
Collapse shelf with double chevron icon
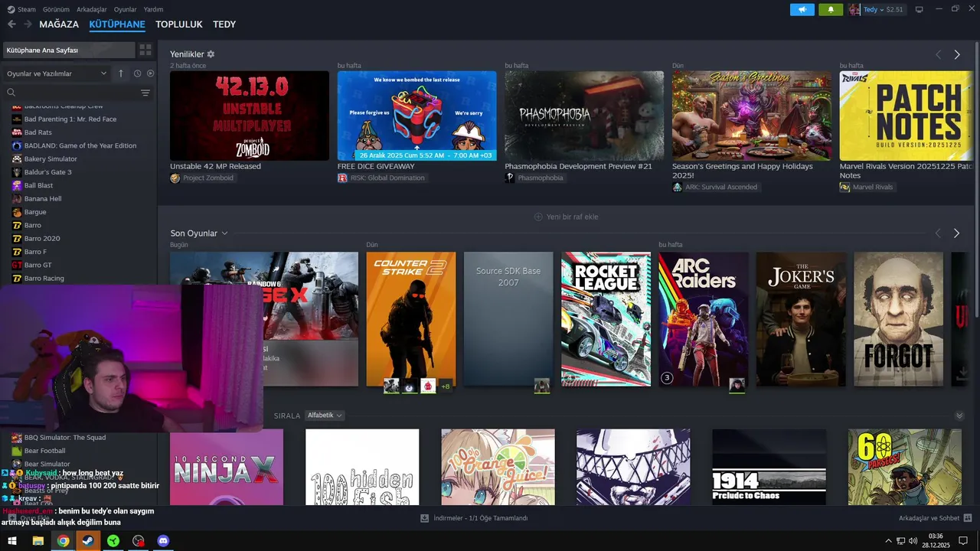(x=959, y=416)
